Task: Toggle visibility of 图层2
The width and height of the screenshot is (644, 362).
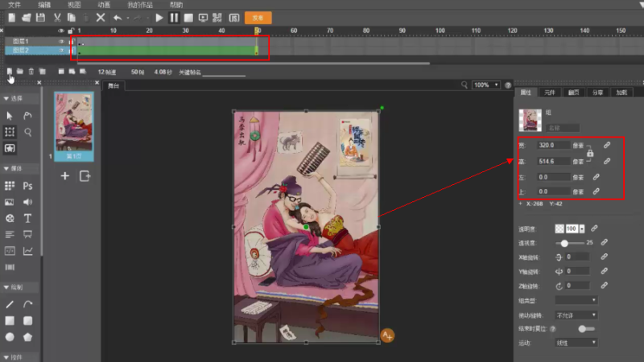Action: point(61,51)
